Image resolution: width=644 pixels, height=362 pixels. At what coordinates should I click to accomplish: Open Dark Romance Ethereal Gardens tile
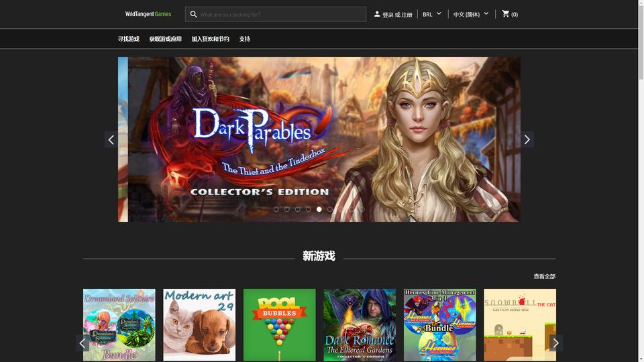360,325
